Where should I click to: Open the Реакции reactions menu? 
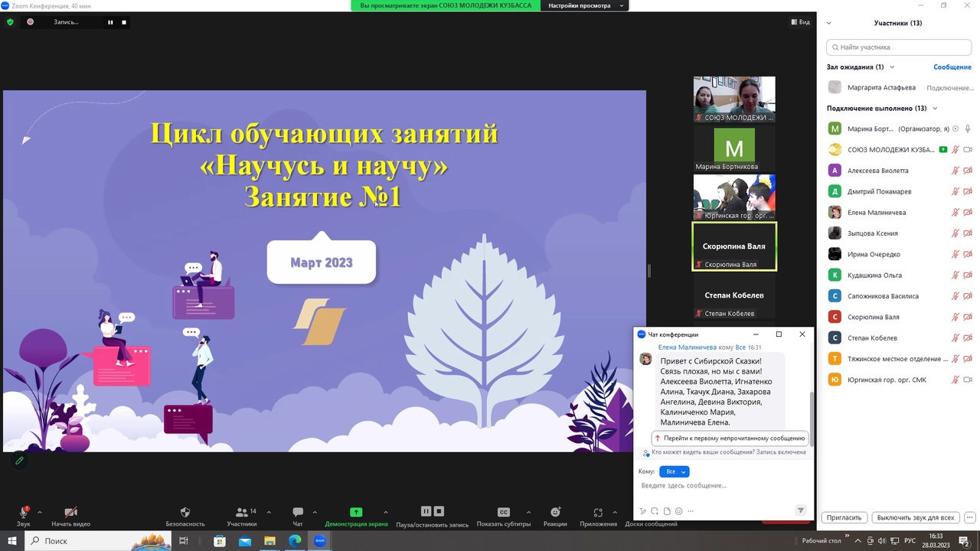click(555, 516)
